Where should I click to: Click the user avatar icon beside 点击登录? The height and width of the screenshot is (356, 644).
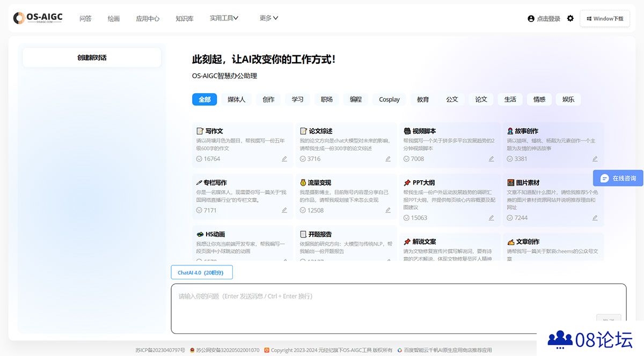coord(531,19)
